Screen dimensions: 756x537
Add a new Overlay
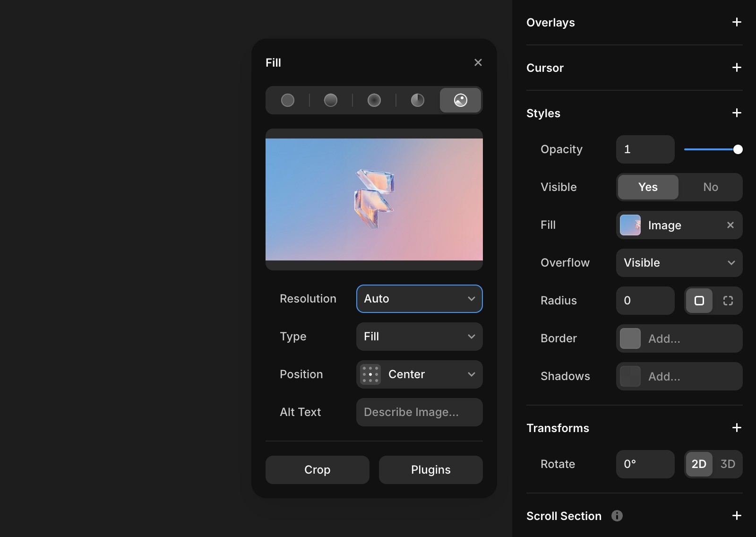[737, 22]
